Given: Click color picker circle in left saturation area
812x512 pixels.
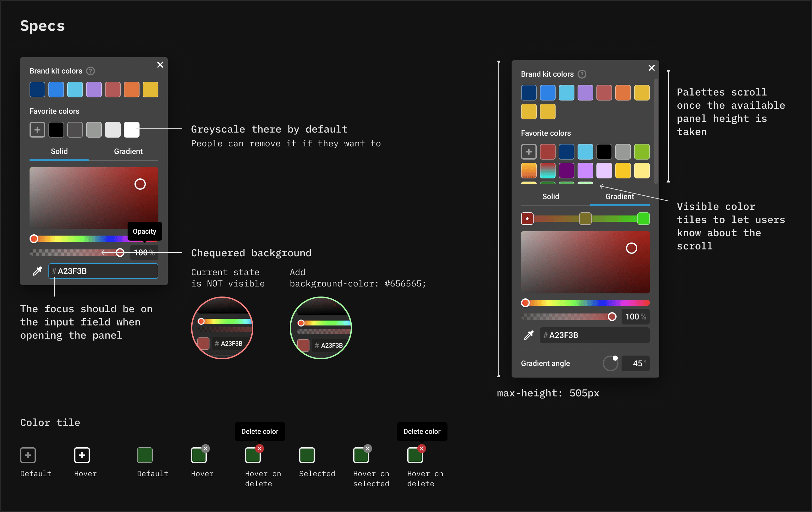Looking at the screenshot, I should coord(140,184).
